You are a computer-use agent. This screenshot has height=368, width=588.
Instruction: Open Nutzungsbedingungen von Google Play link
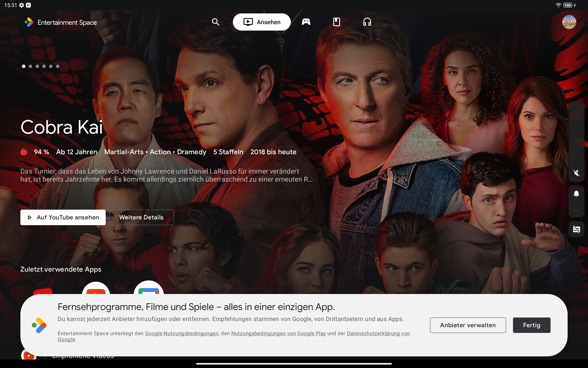[x=278, y=333]
